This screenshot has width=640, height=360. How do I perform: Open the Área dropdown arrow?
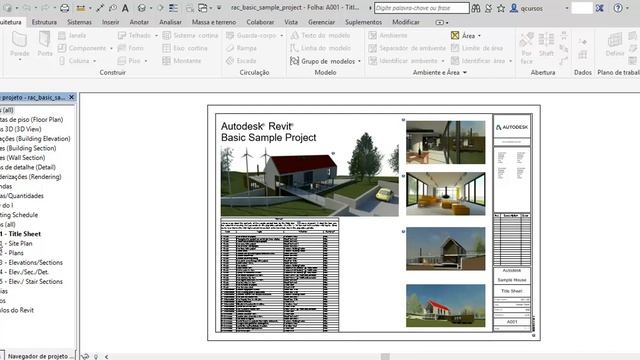479,36
